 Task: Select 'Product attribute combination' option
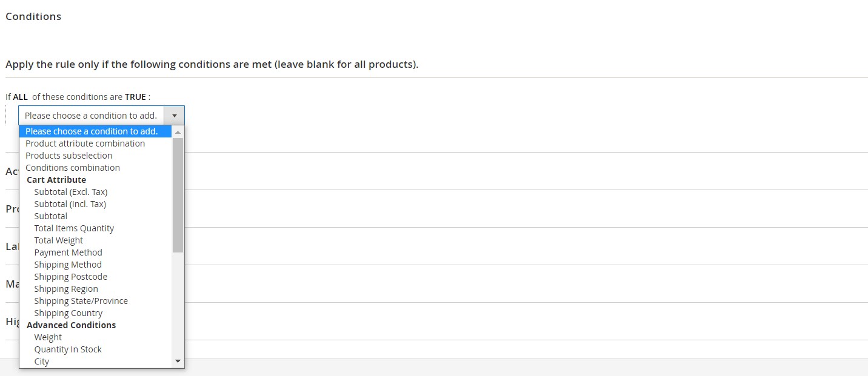[85, 143]
